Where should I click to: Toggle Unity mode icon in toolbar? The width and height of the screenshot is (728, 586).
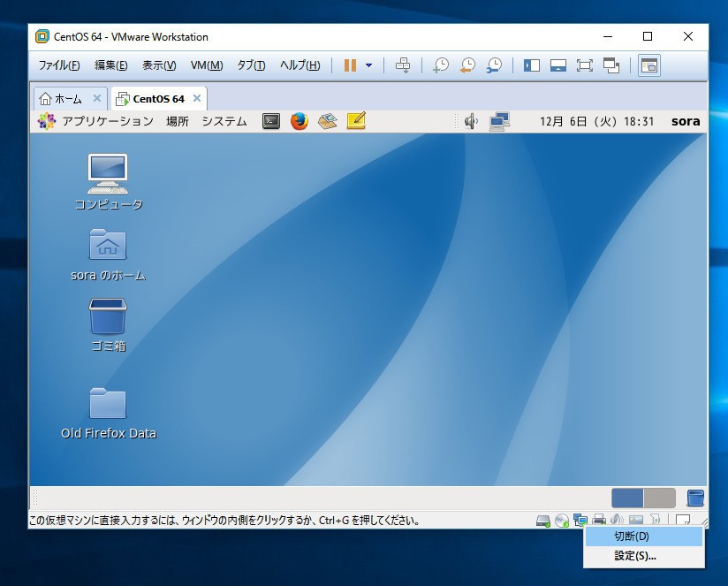tap(611, 65)
